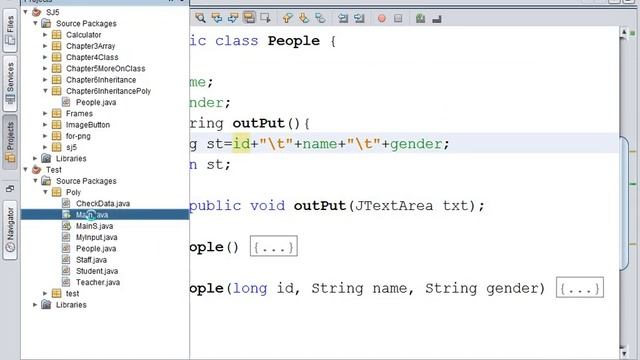Click small icon above Navigator tab
The width and height of the screenshot is (640, 360).
10,189
